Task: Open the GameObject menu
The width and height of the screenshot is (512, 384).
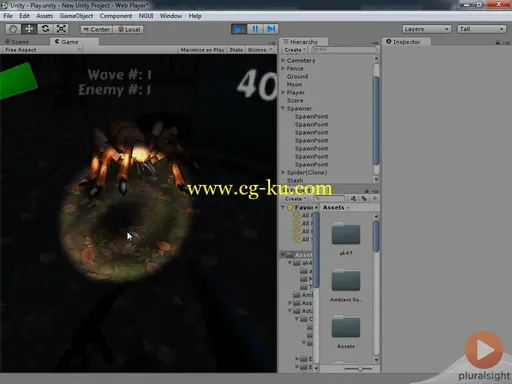Action: coord(76,16)
